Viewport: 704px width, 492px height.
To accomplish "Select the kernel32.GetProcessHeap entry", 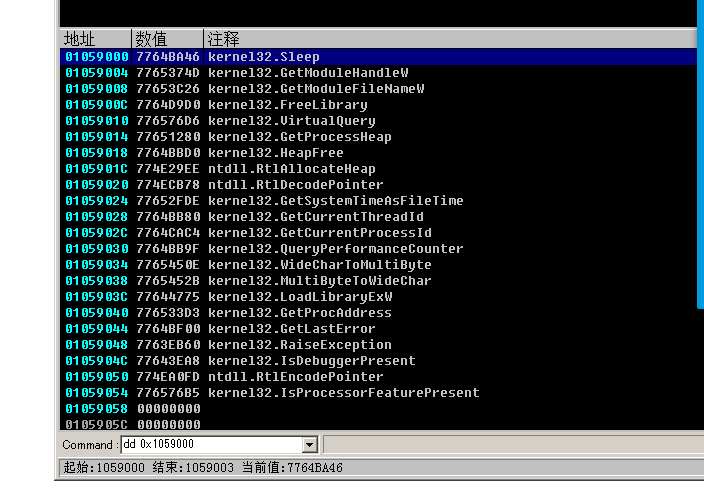I will pyautogui.click(x=299, y=137).
